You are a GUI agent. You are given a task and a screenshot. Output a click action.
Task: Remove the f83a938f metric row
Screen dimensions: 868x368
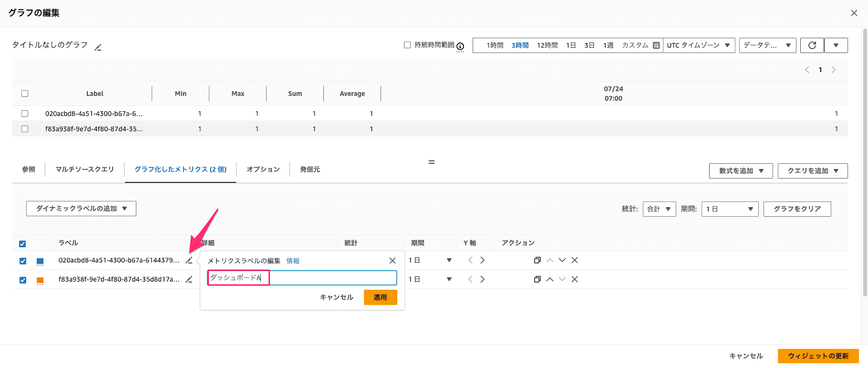click(575, 279)
